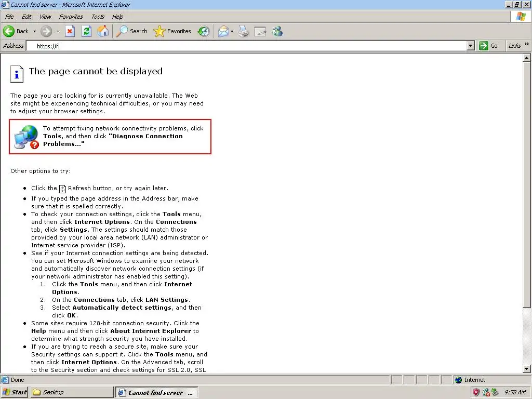The height and width of the screenshot is (399, 532).
Task: Go to Home page icon
Action: 103,31
